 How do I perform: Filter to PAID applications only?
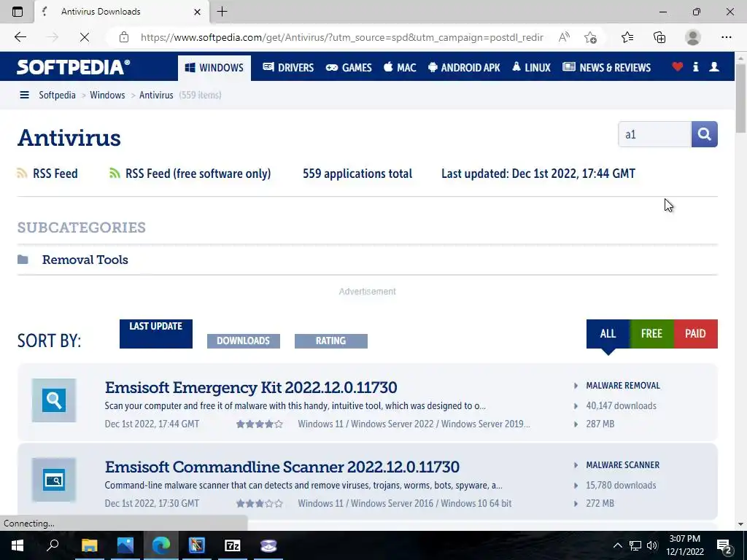(x=695, y=334)
